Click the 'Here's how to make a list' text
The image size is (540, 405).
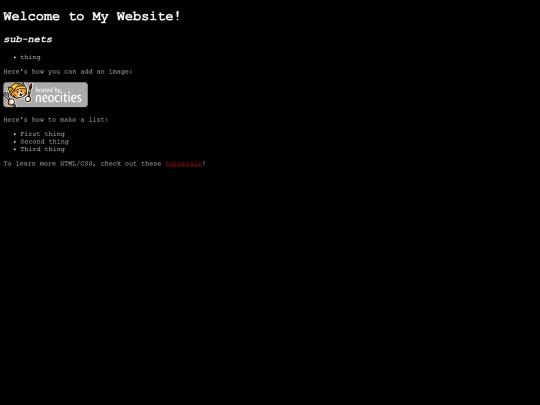click(x=56, y=120)
